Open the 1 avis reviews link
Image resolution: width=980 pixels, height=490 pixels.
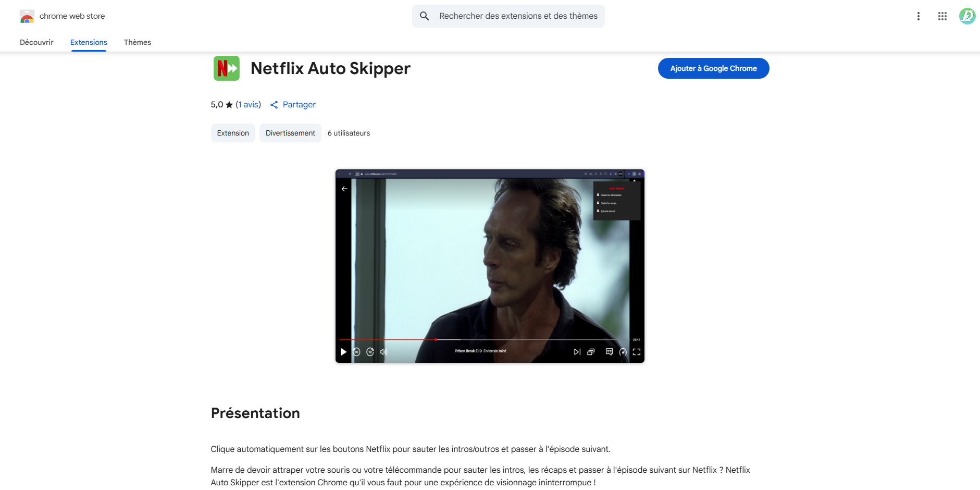[249, 105]
